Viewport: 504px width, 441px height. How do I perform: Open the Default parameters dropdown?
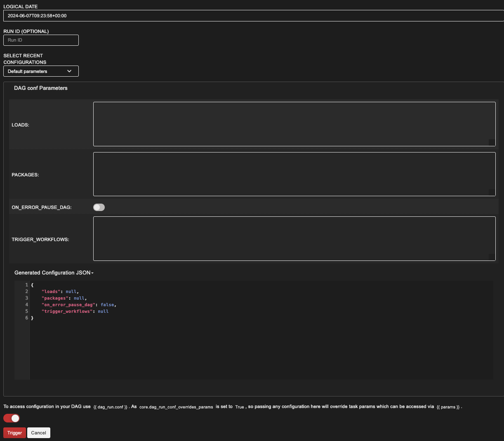[41, 71]
